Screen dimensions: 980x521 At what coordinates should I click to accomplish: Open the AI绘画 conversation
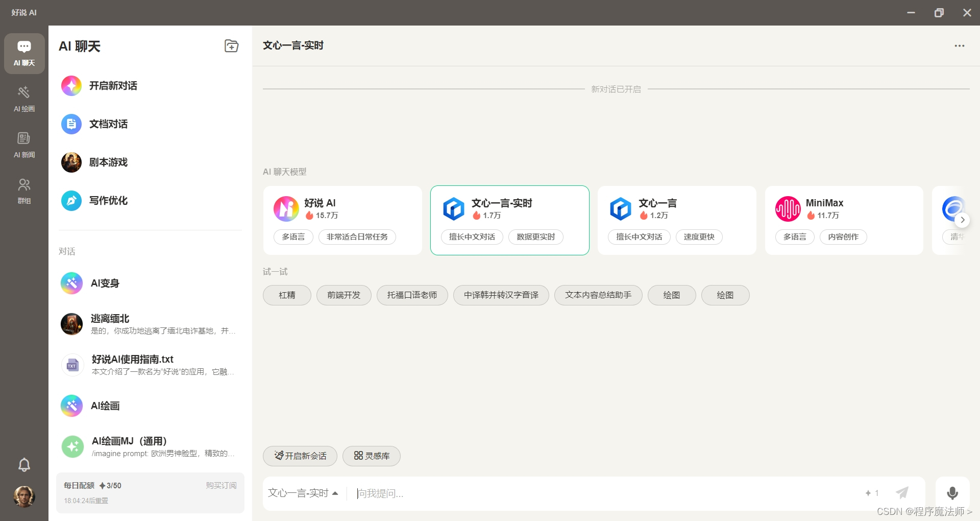click(x=150, y=406)
